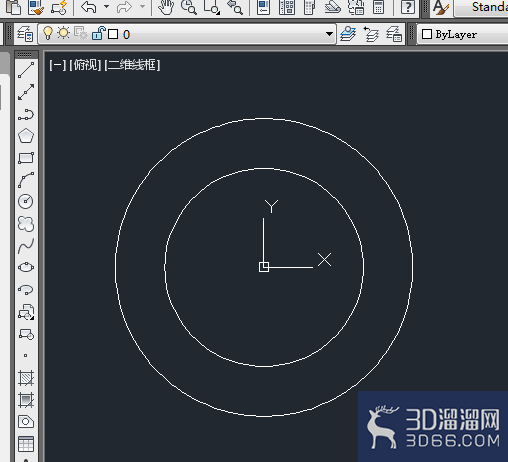Toggle layer 0 lock padlock
The image size is (508, 462).
pyautogui.click(x=99, y=33)
